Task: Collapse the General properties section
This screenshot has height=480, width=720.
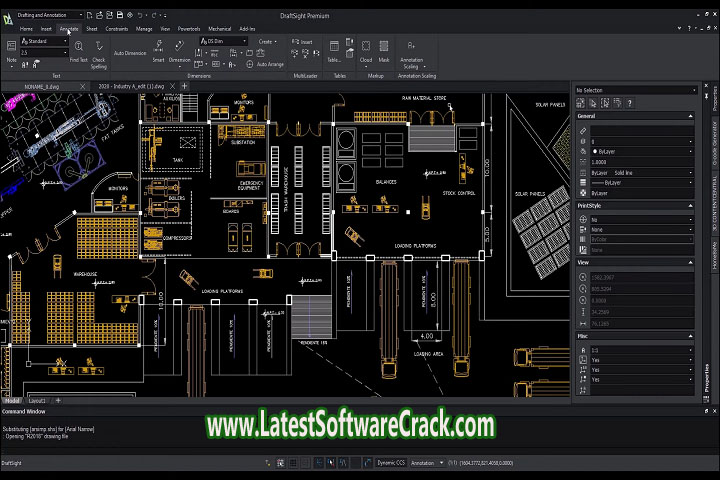Action: [x=690, y=117]
